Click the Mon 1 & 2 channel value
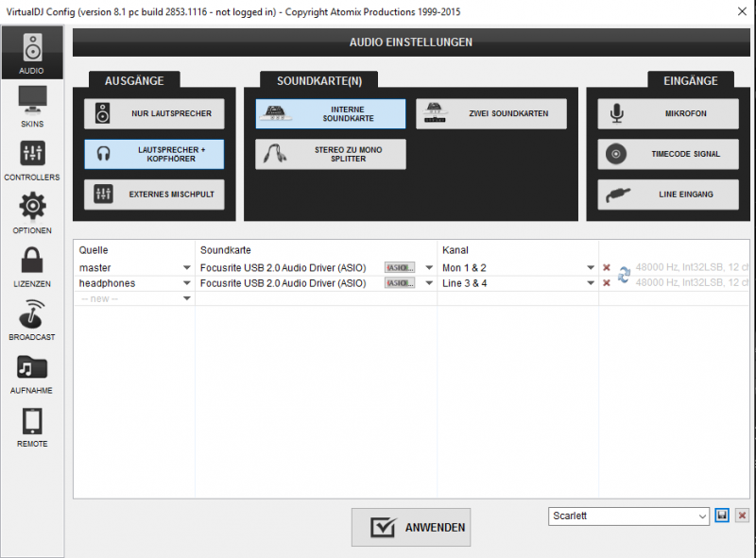756x558 pixels. click(x=464, y=267)
